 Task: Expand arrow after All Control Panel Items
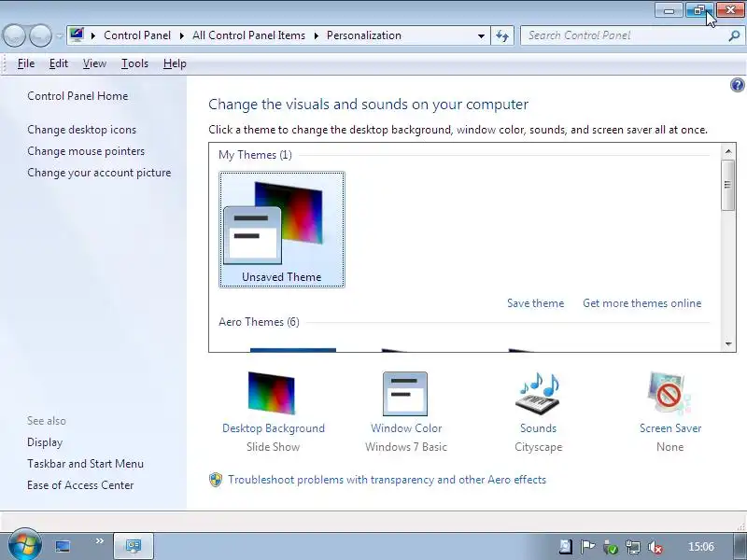pos(316,35)
